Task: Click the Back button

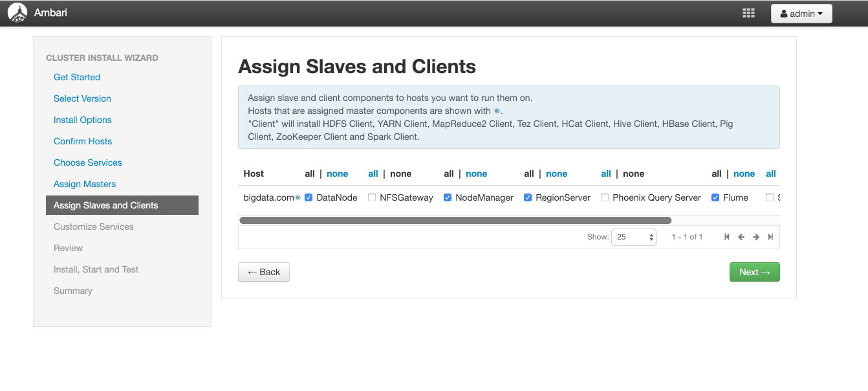Action: click(263, 271)
